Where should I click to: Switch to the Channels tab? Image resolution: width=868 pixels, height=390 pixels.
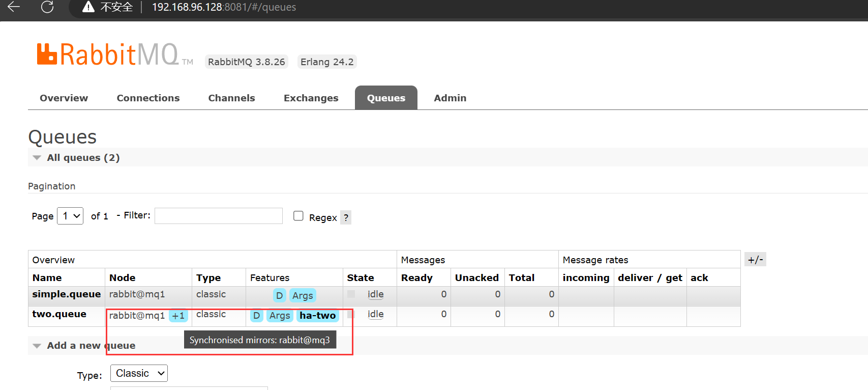(231, 98)
